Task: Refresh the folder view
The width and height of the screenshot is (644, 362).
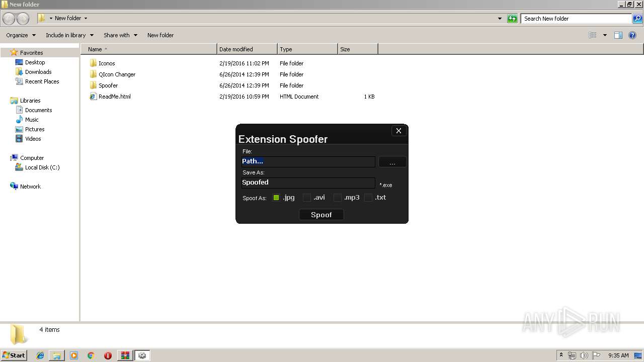Action: click(512, 19)
